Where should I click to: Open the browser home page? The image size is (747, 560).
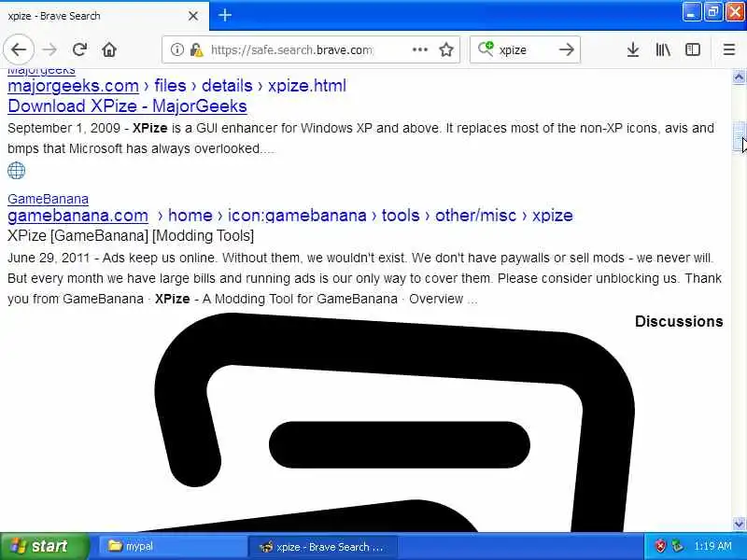[109, 49]
